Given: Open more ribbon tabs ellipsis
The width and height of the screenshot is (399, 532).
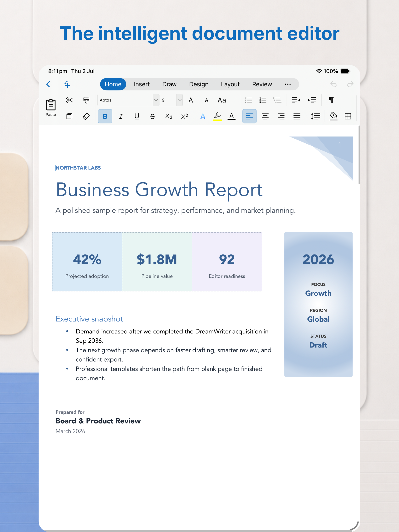Looking at the screenshot, I should 288,84.
